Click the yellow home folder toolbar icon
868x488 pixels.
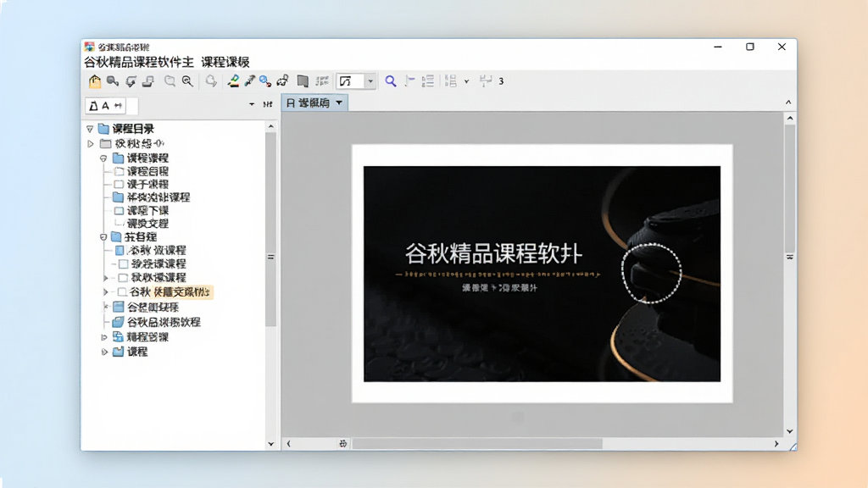tap(95, 81)
